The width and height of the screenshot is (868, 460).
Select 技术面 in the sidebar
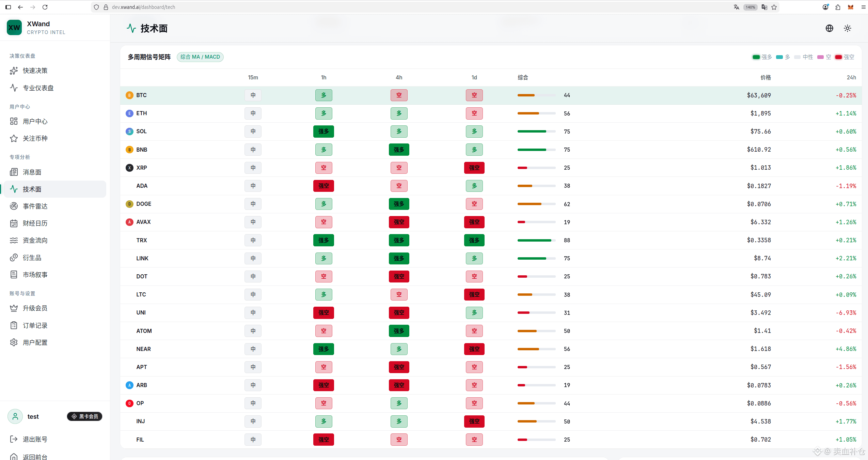click(x=55, y=189)
